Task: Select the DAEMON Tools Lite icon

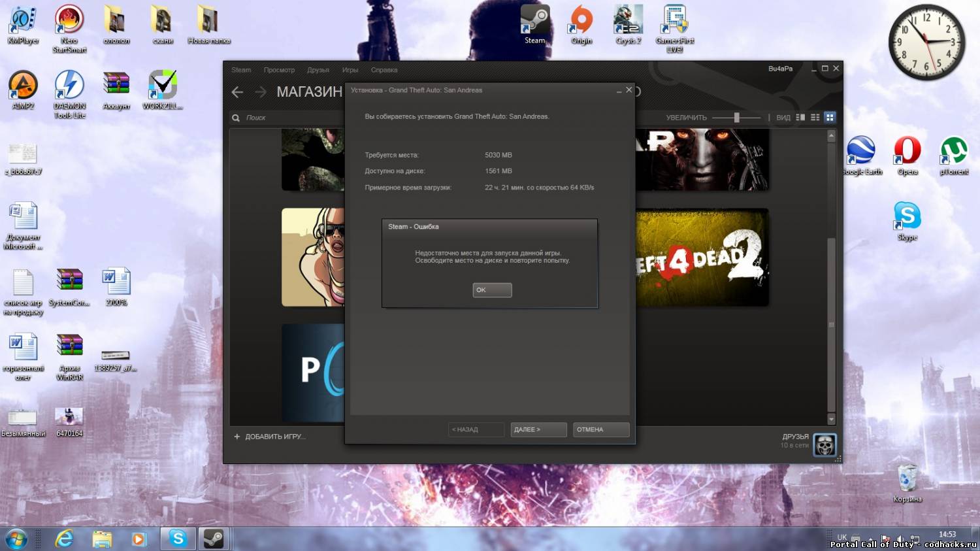Action: (69, 93)
